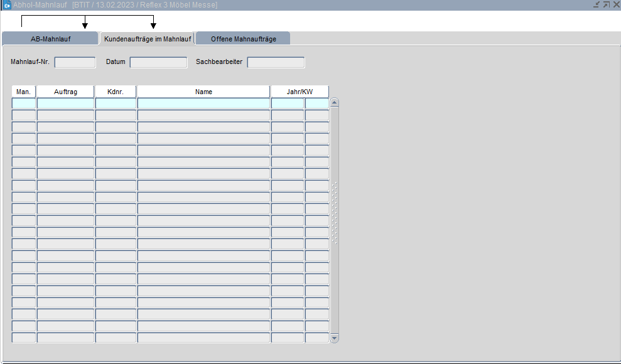Select the Kdnr. column header
This screenshot has height=364, width=621.
point(116,92)
